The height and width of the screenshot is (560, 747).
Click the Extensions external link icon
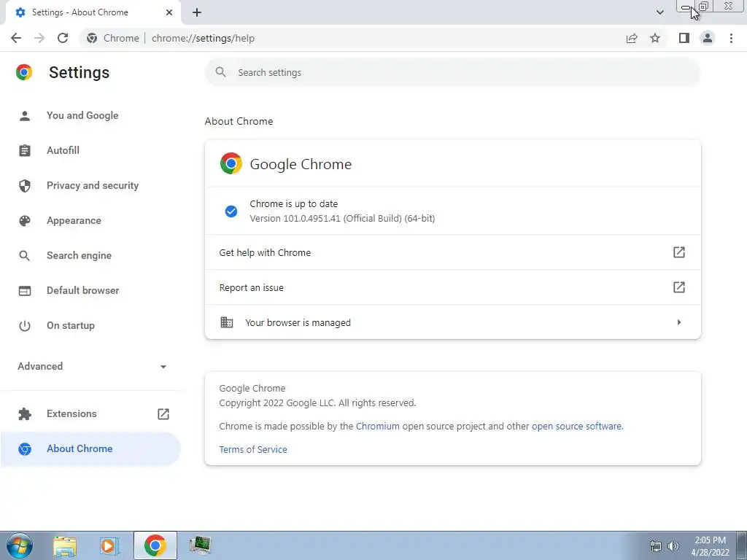[x=163, y=414]
